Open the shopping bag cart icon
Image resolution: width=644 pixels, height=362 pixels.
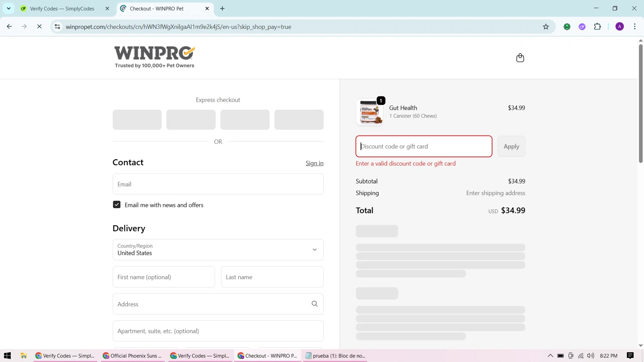pyautogui.click(x=520, y=57)
